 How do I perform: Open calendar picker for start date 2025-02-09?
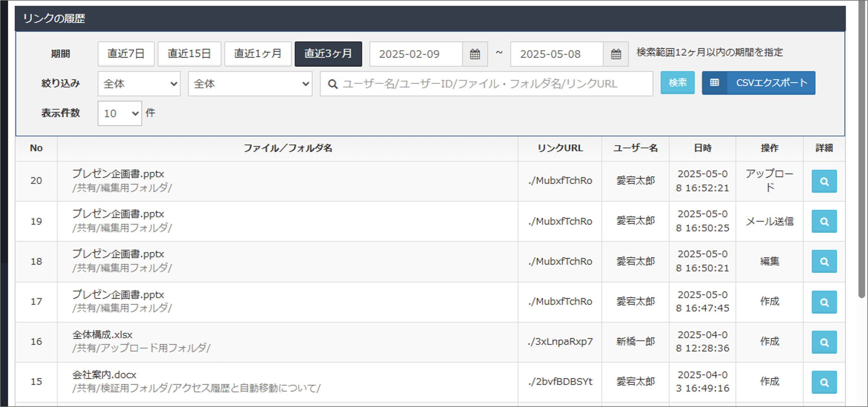tap(475, 54)
